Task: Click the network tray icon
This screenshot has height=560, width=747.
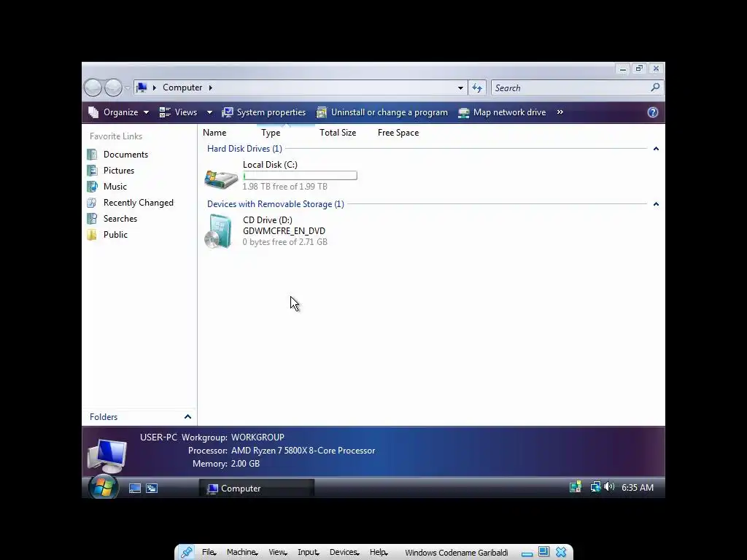Action: click(x=595, y=487)
